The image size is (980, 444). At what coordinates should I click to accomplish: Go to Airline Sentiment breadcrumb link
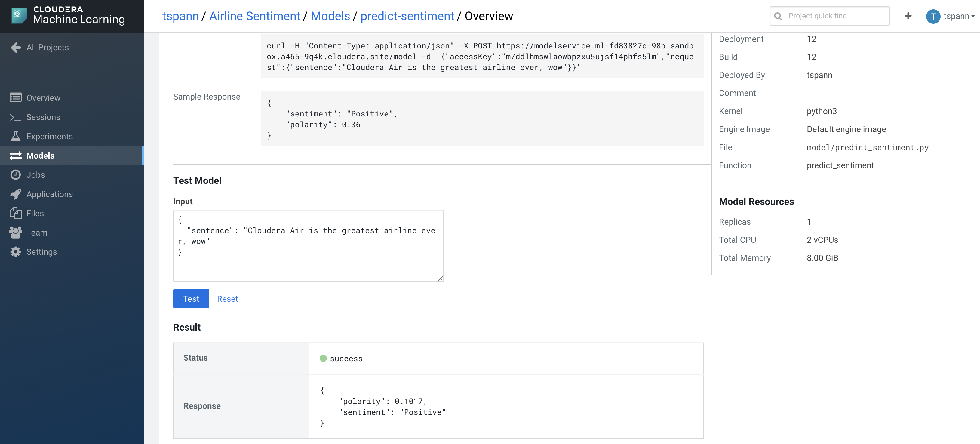point(254,16)
